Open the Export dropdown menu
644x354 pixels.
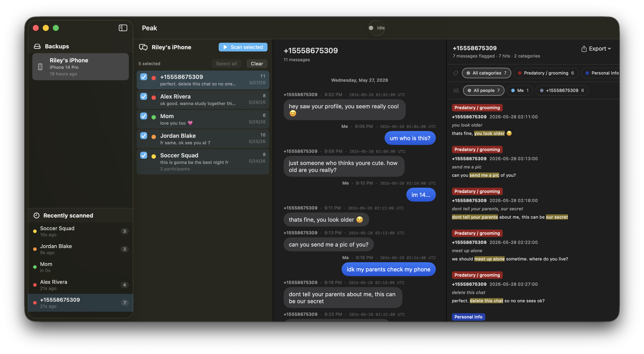tap(596, 48)
